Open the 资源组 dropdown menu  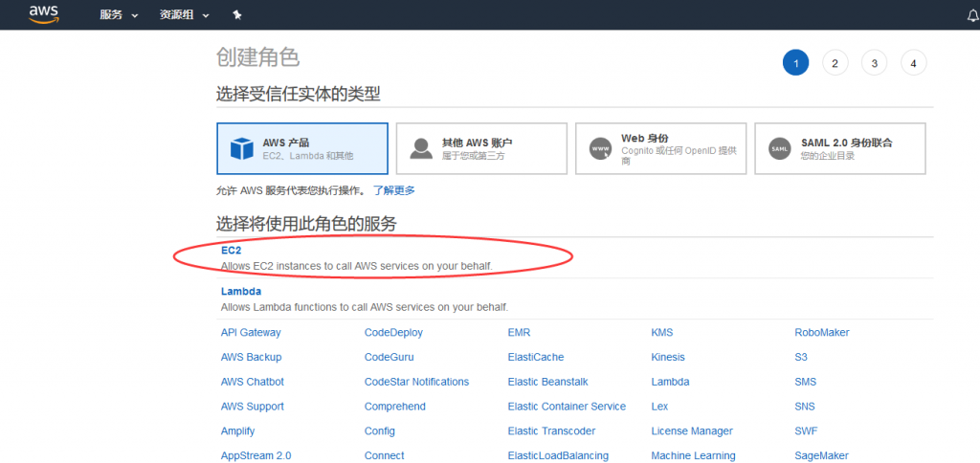(184, 15)
